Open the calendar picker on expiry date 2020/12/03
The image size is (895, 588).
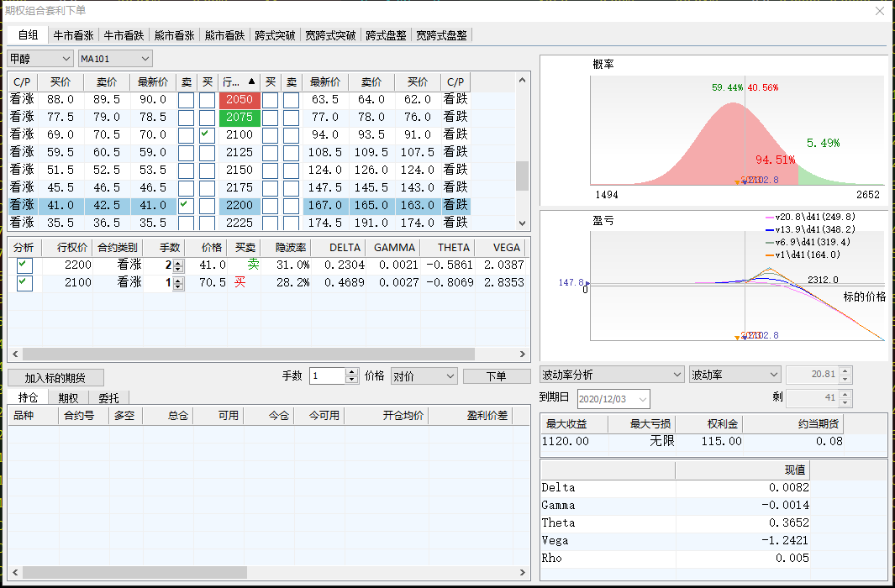point(643,398)
